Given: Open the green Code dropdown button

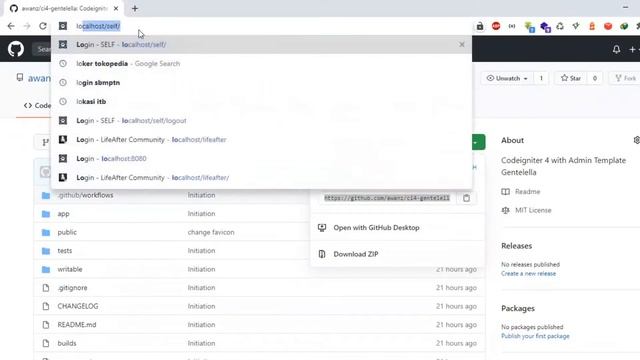Looking at the screenshot, I should 478,142.
